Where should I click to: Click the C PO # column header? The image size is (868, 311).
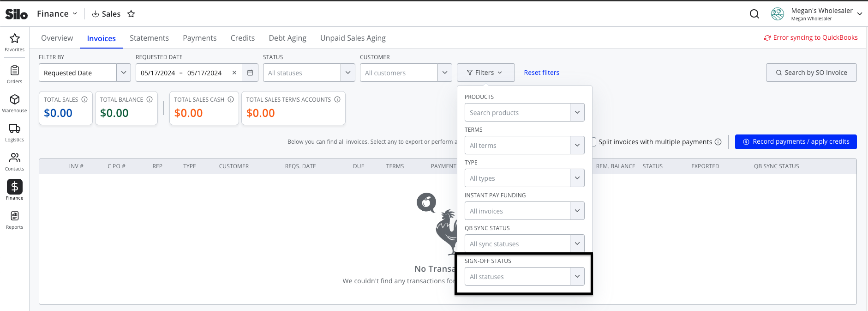tap(116, 166)
